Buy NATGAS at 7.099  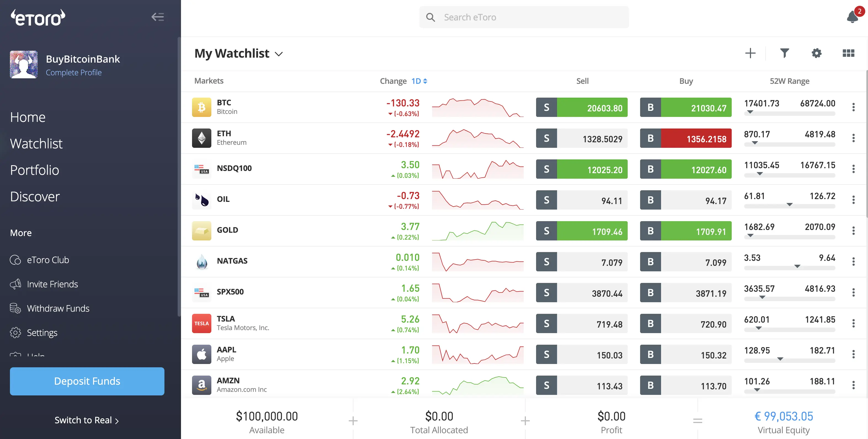(686, 262)
